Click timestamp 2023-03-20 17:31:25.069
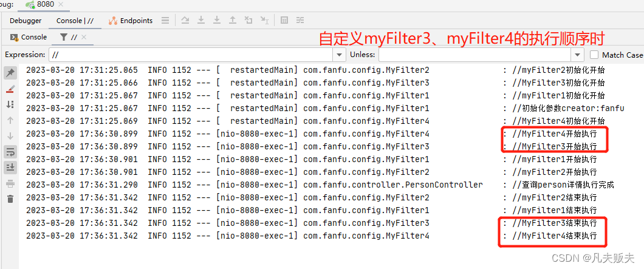The height and width of the screenshot is (269, 644). click(x=82, y=121)
